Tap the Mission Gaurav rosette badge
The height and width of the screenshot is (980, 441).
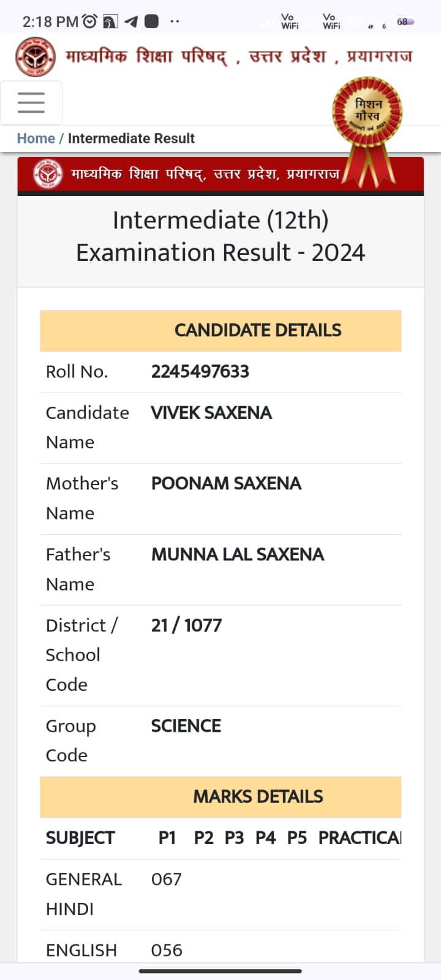coord(367,113)
